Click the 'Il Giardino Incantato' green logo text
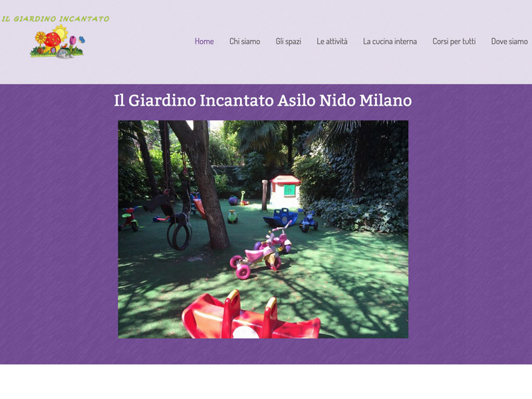The height and width of the screenshot is (399, 532). click(55, 19)
